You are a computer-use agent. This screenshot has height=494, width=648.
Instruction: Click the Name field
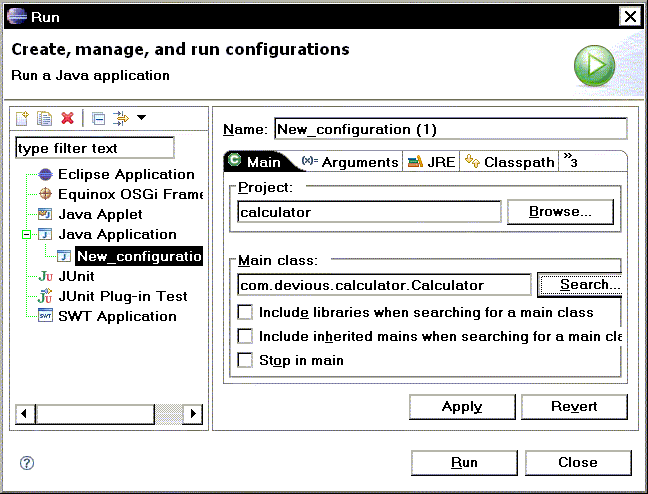point(451,129)
